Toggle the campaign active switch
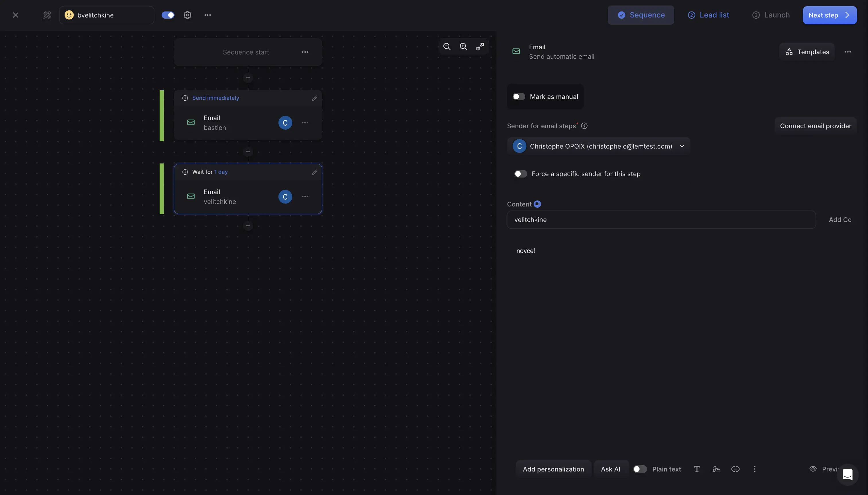Screen dimensions: 868x495 click(168, 15)
